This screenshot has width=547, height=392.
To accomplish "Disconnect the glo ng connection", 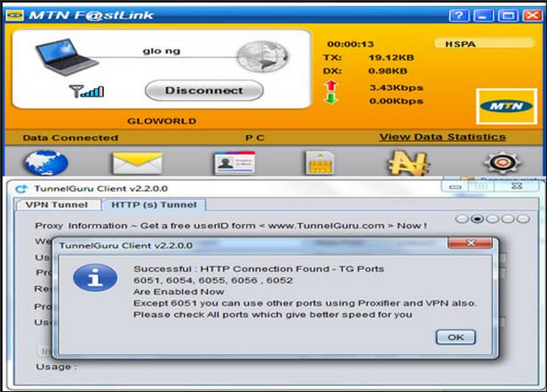I will click(x=204, y=91).
